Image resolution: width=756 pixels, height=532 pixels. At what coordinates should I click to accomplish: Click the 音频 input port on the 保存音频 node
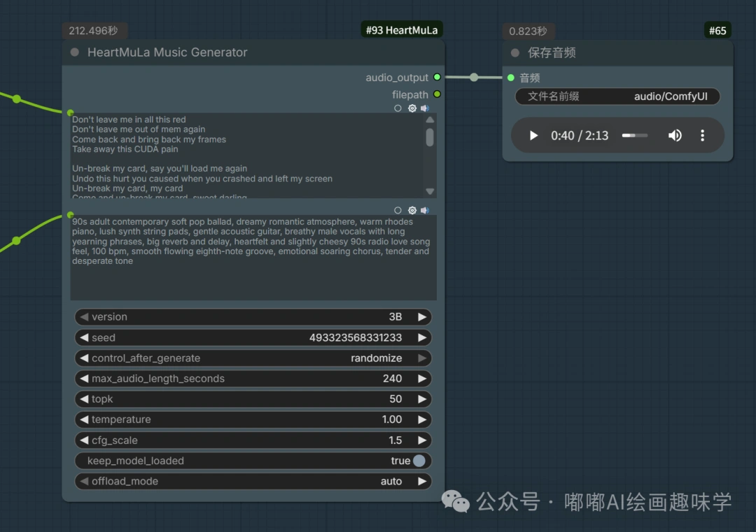[x=510, y=78]
